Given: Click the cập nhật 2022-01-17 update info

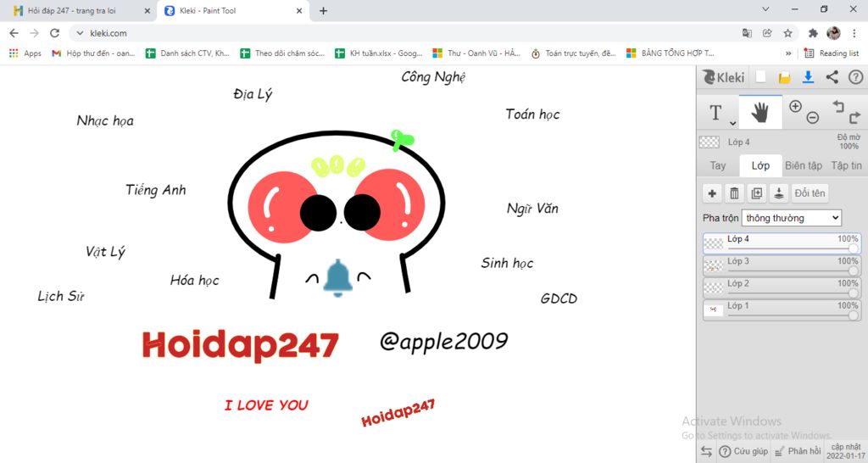Looking at the screenshot, I should click(x=845, y=451).
